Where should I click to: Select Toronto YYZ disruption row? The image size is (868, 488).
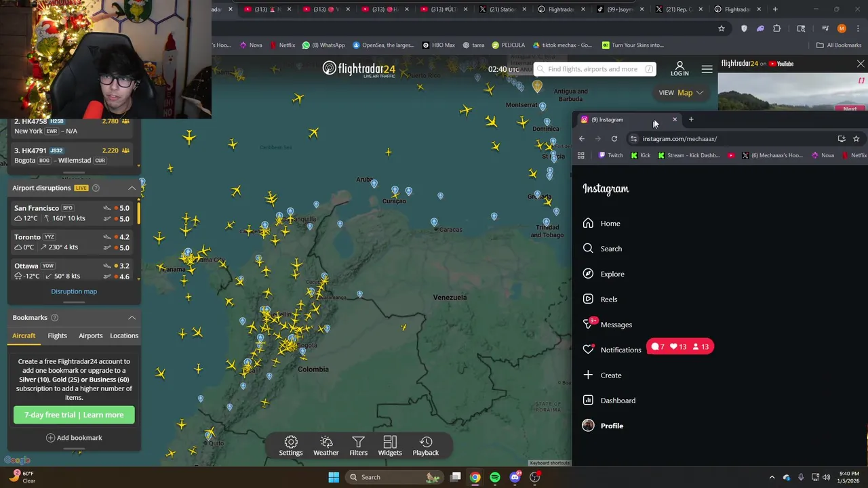72,242
